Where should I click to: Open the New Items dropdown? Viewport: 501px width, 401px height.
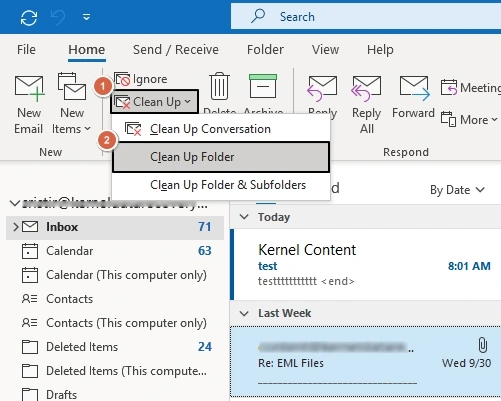71,104
